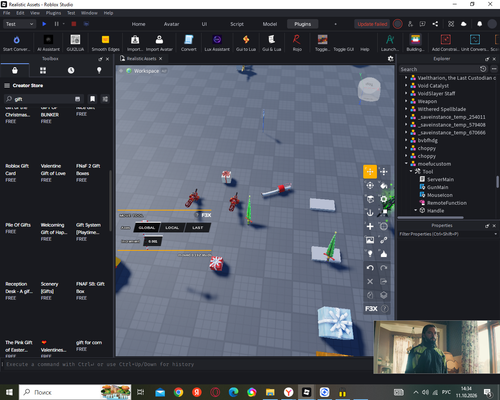The image size is (500, 400).
Task: Select the F3X New Part plus tool
Action: 370,227
